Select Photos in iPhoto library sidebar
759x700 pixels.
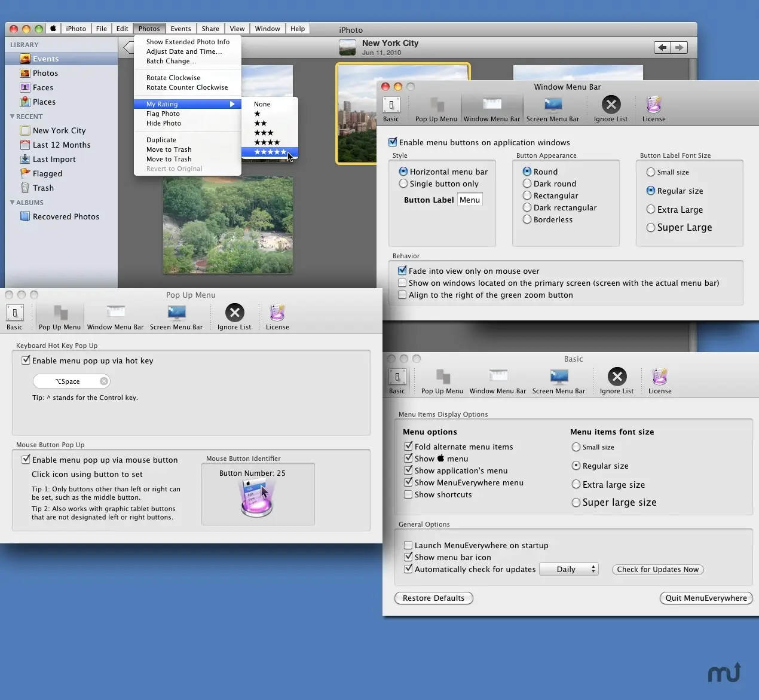tap(61, 73)
